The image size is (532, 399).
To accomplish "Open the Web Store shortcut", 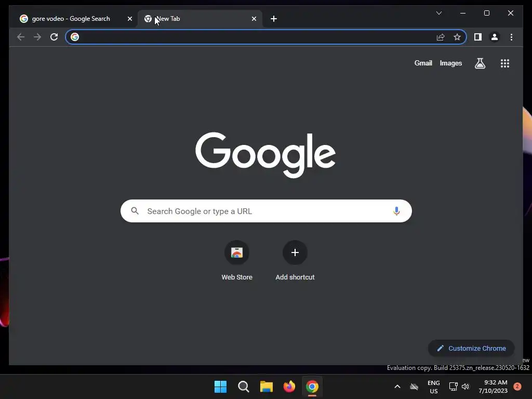I will click(x=237, y=260).
